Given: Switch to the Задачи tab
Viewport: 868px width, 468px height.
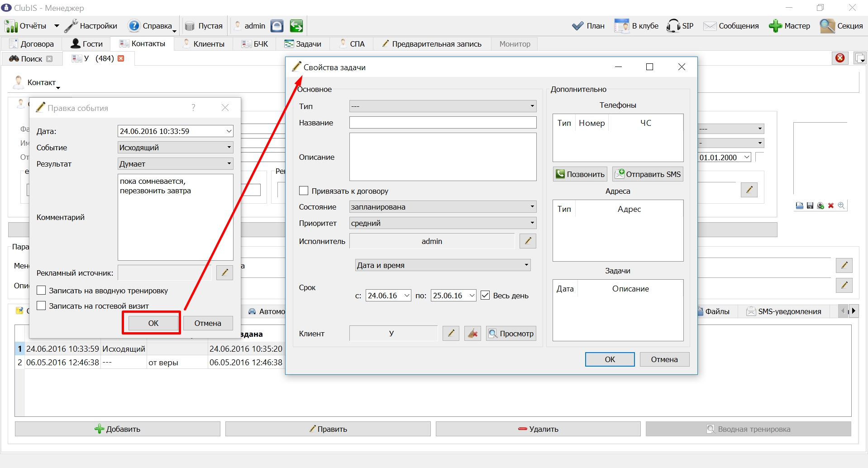Looking at the screenshot, I should [x=303, y=44].
